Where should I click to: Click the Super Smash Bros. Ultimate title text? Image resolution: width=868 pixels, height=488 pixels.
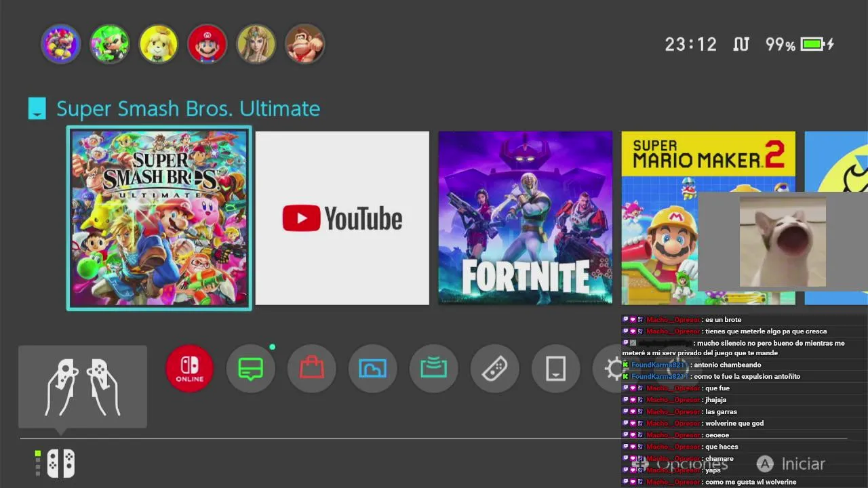pos(189,108)
